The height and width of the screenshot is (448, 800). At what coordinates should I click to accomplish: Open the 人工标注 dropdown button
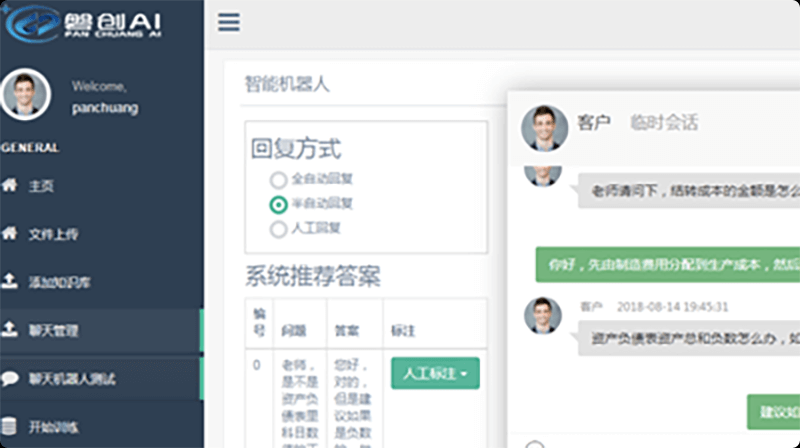435,373
